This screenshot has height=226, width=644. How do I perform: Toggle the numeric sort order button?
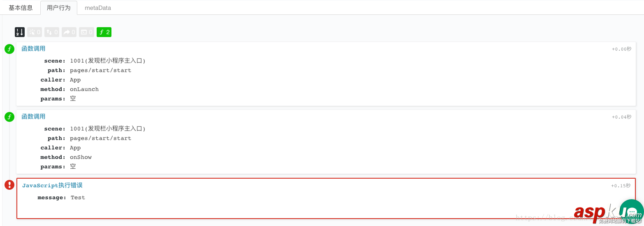[x=20, y=32]
